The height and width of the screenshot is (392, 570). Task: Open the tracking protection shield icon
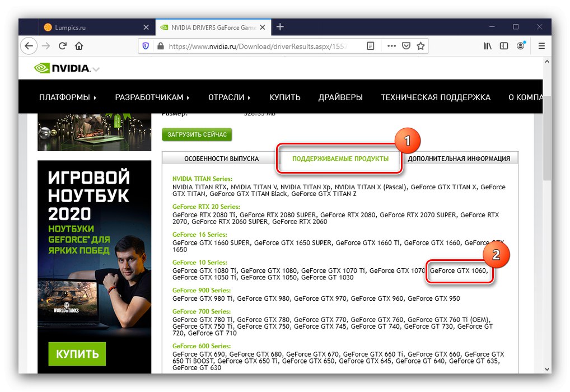coord(146,46)
